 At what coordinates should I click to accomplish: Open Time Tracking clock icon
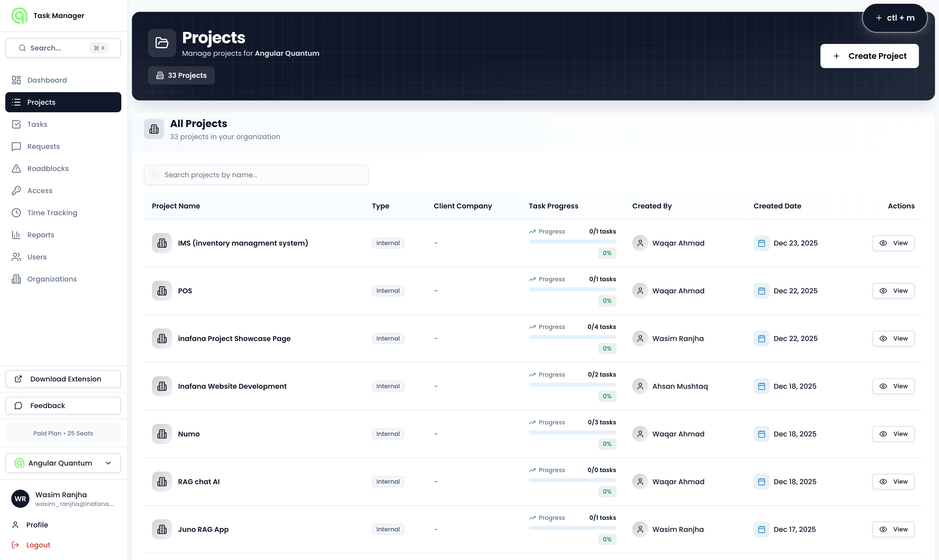(17, 212)
